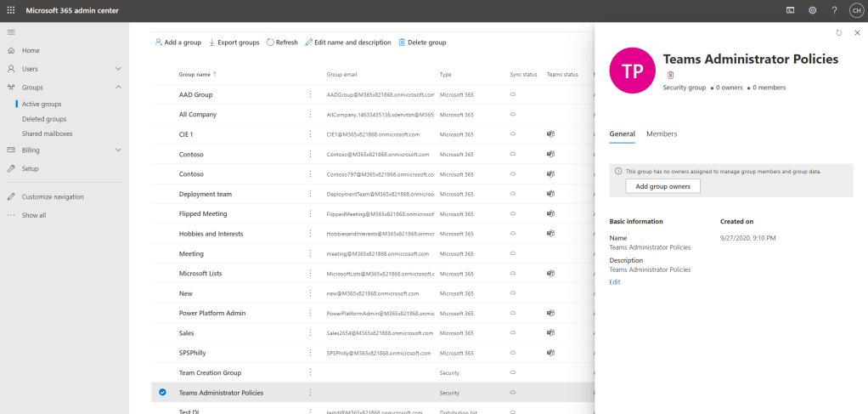Sort by the Group name column header

(x=196, y=75)
